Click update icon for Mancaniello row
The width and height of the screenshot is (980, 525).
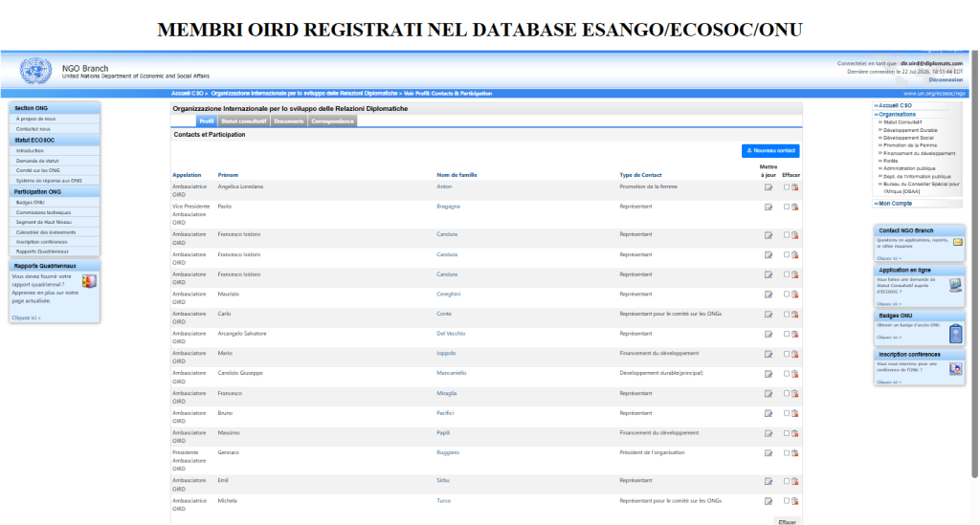click(768, 374)
